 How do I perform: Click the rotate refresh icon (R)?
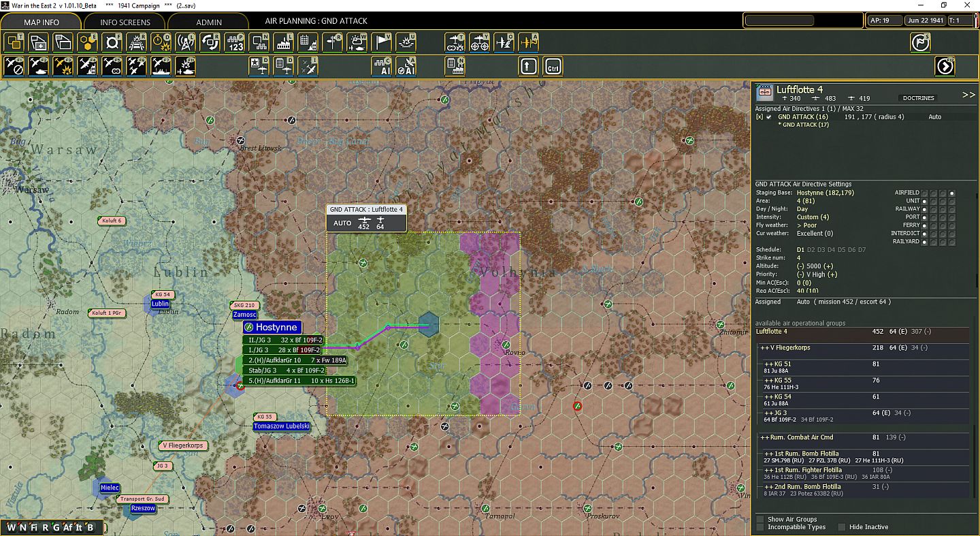pyautogui.click(x=210, y=42)
